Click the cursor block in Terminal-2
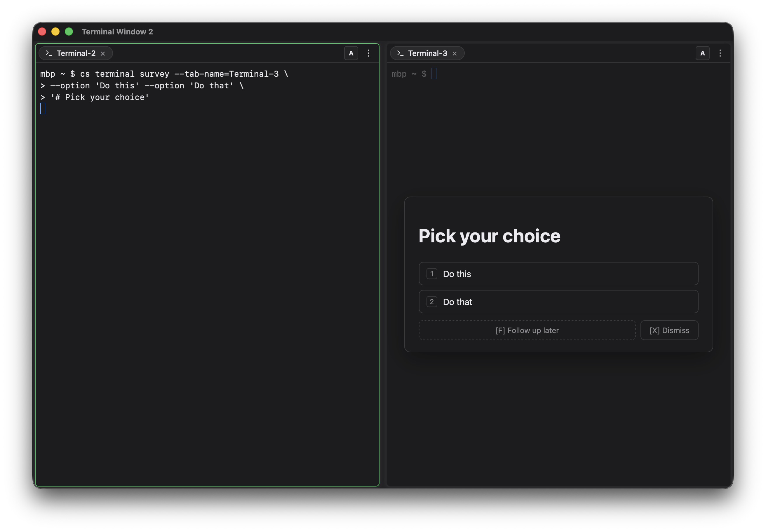This screenshot has width=766, height=532. click(x=43, y=109)
